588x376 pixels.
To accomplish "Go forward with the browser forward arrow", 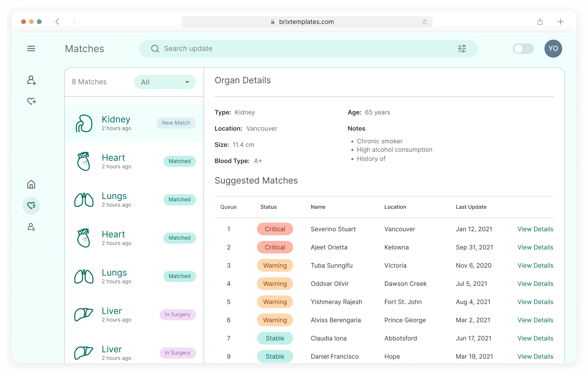I will [x=74, y=22].
